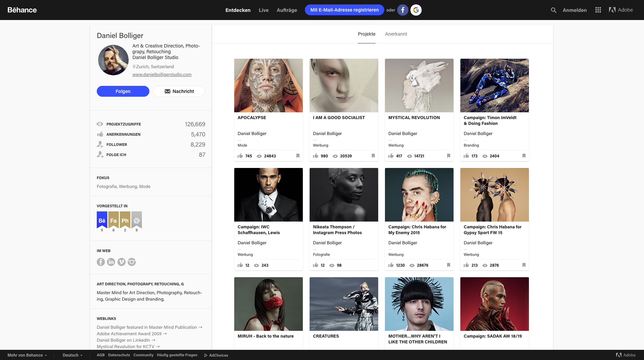This screenshot has height=360, width=644.
Task: Click the grey gallery featured badge
Action: pos(136,220)
